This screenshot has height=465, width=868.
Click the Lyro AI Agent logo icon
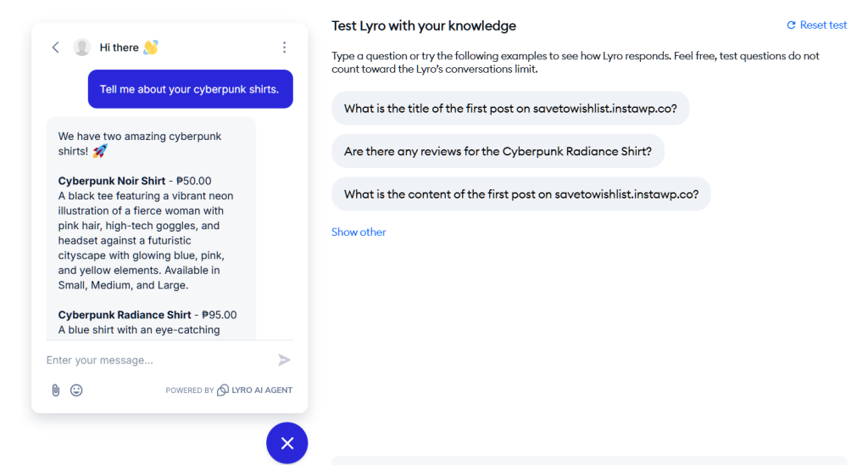pyautogui.click(x=223, y=390)
